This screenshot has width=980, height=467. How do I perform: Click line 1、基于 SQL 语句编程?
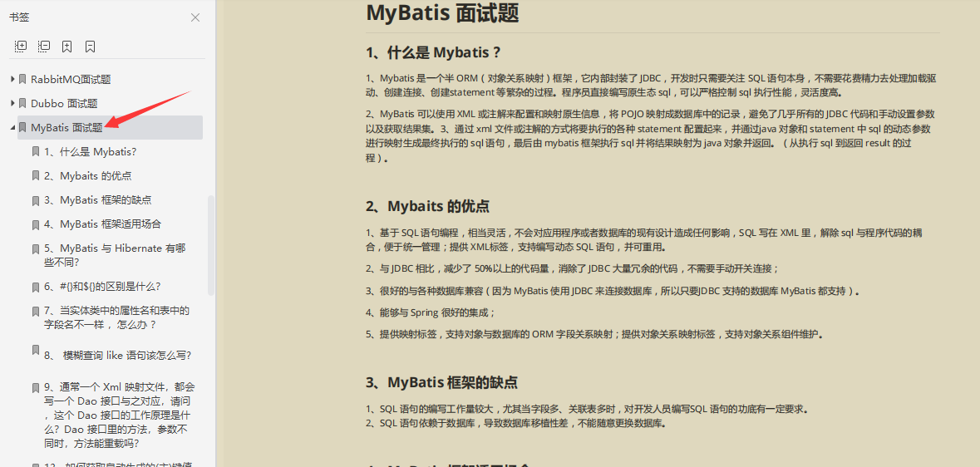point(644,240)
